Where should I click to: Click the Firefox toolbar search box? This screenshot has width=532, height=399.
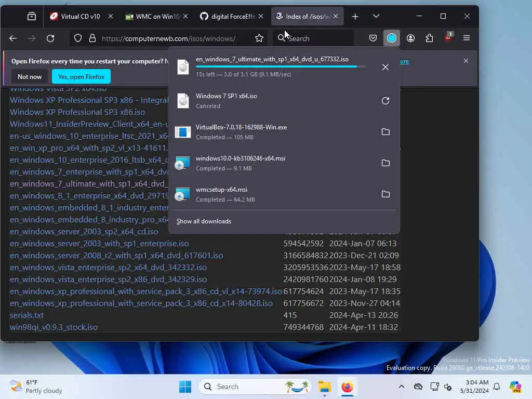click(x=314, y=38)
